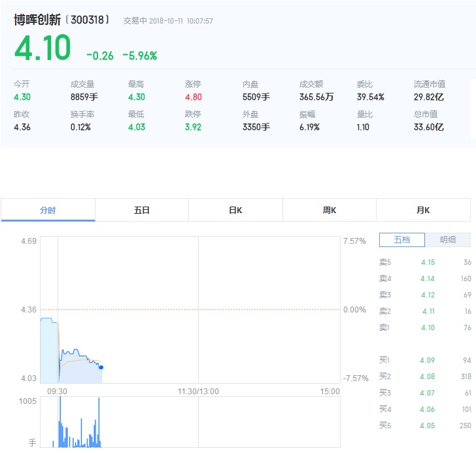476x453 pixels.
Task: Click the 买3 bid price 4.07
Action: [x=428, y=393]
